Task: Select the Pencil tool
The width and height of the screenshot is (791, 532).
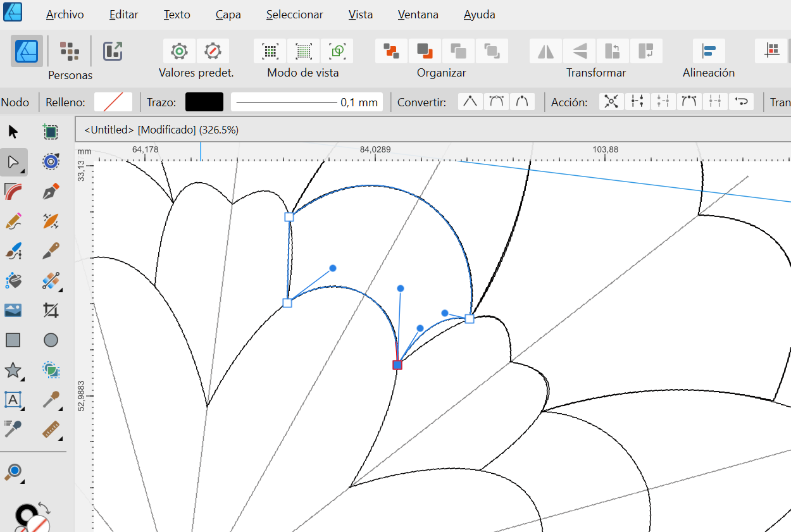Action: coord(13,221)
